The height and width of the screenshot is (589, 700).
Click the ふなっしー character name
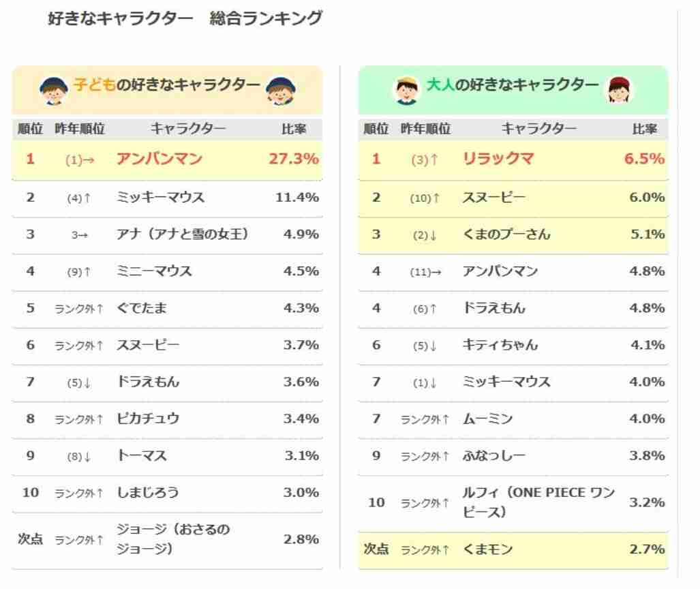coord(493,455)
